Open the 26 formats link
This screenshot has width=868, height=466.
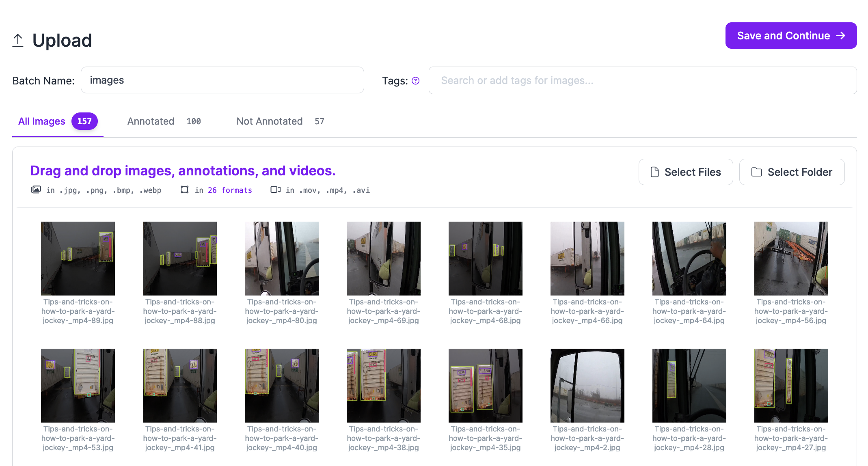pyautogui.click(x=230, y=190)
